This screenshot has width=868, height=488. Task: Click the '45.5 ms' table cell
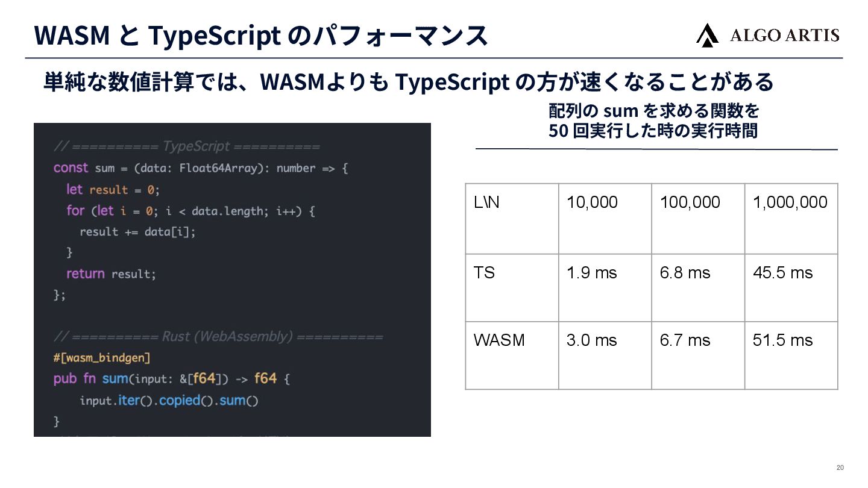click(791, 288)
